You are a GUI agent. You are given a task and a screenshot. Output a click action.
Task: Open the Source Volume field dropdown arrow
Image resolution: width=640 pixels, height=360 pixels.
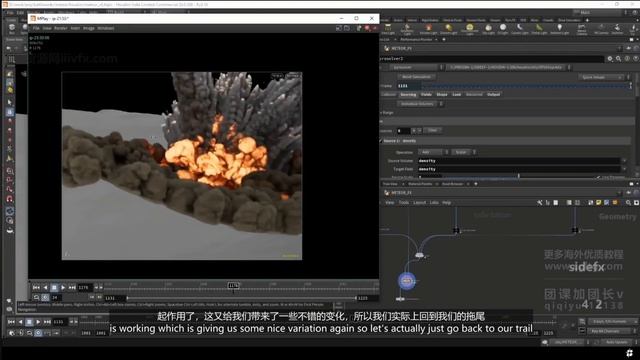(x=624, y=161)
